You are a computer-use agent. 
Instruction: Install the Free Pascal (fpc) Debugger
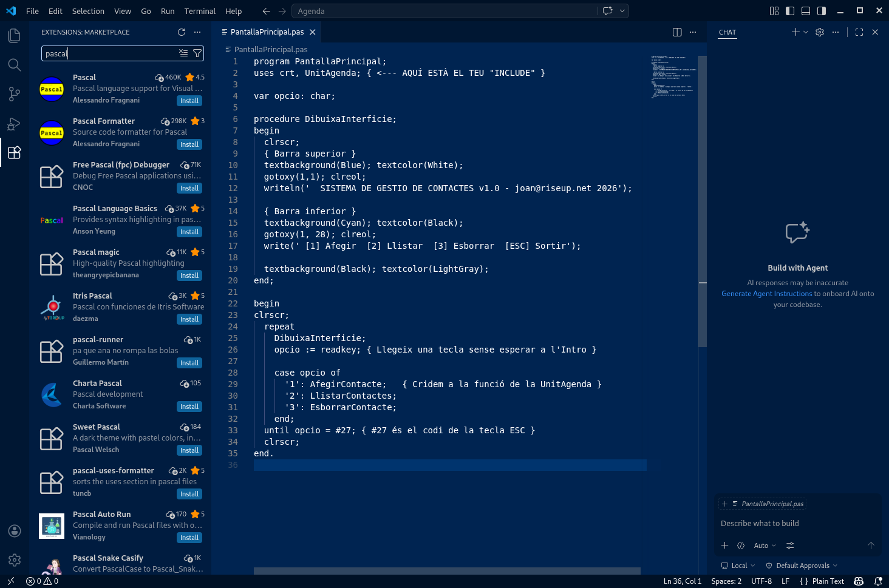(x=189, y=188)
